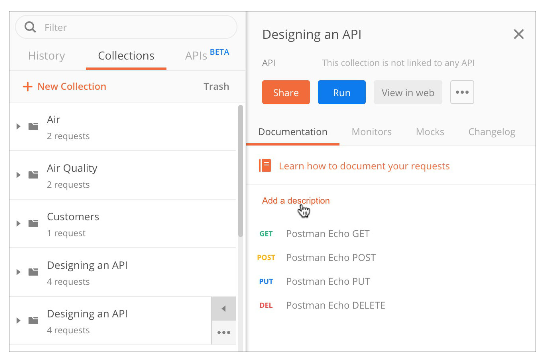542x360 pixels.
Task: Open the ellipsis menu of the bottom Designing an API collection
Action: pos(224,332)
